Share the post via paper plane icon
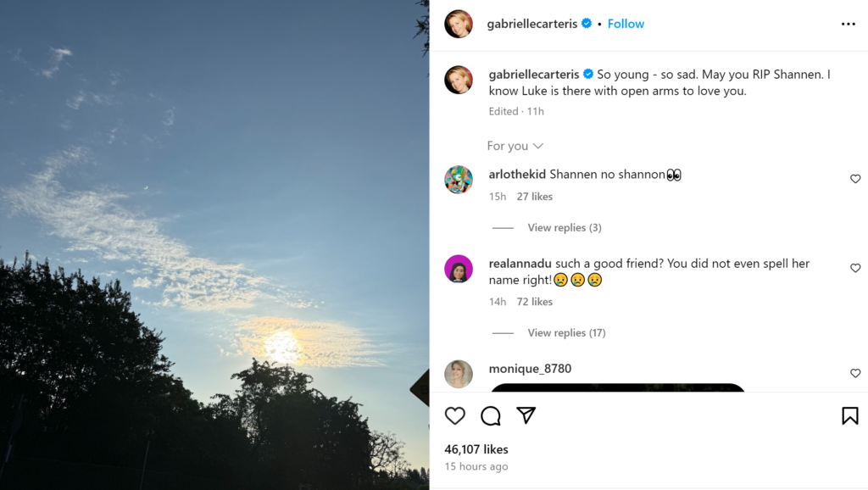 526,415
